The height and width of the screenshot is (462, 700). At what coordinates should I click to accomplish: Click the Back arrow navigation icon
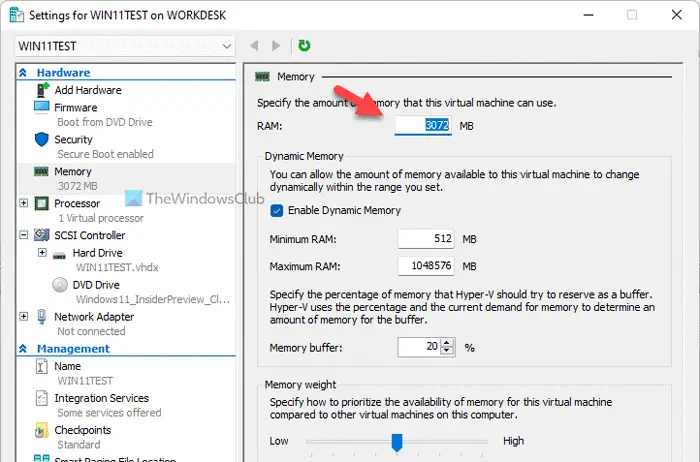[x=254, y=46]
